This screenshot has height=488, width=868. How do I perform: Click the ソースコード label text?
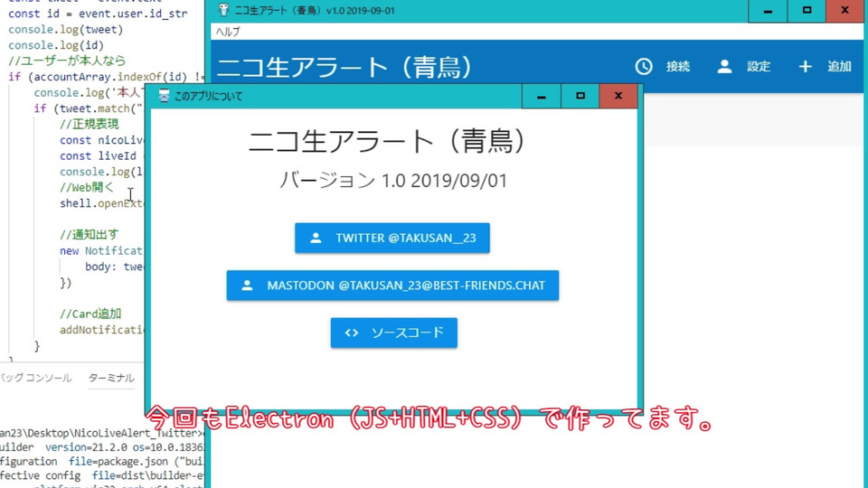coord(408,333)
